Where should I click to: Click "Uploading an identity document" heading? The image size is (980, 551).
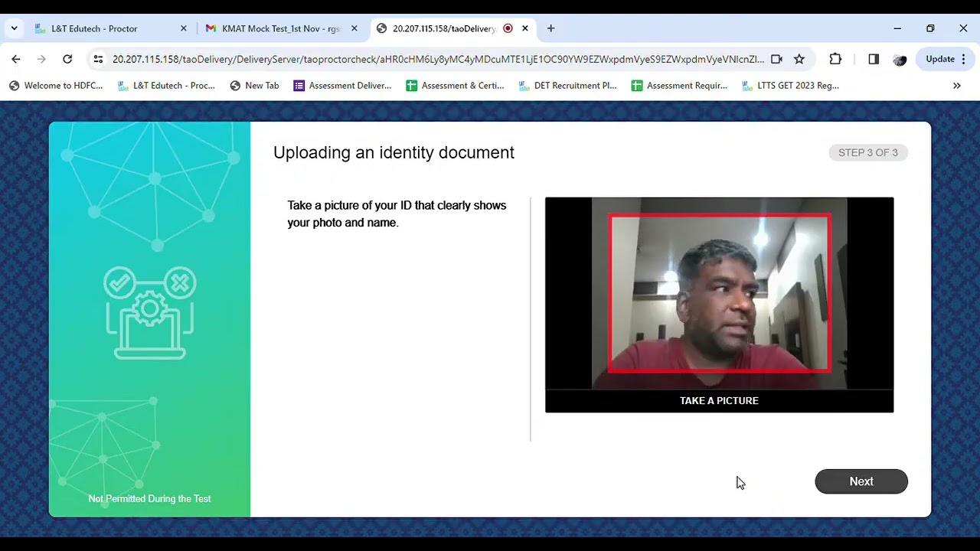(x=394, y=152)
